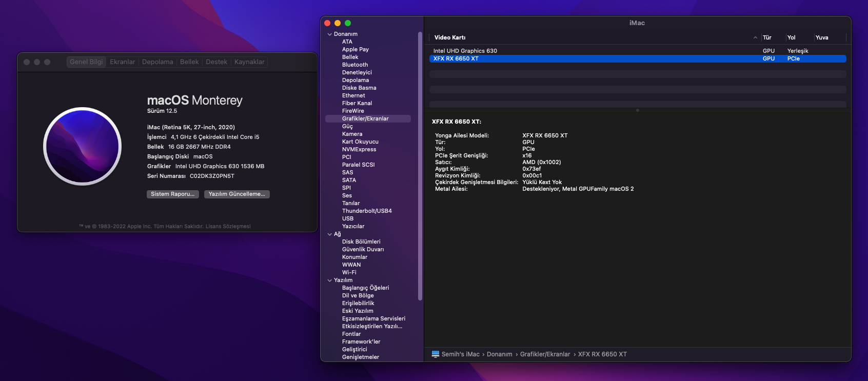The height and width of the screenshot is (381, 868).
Task: Select Thunderbolt/USB4 in hardware list
Action: [x=367, y=211]
